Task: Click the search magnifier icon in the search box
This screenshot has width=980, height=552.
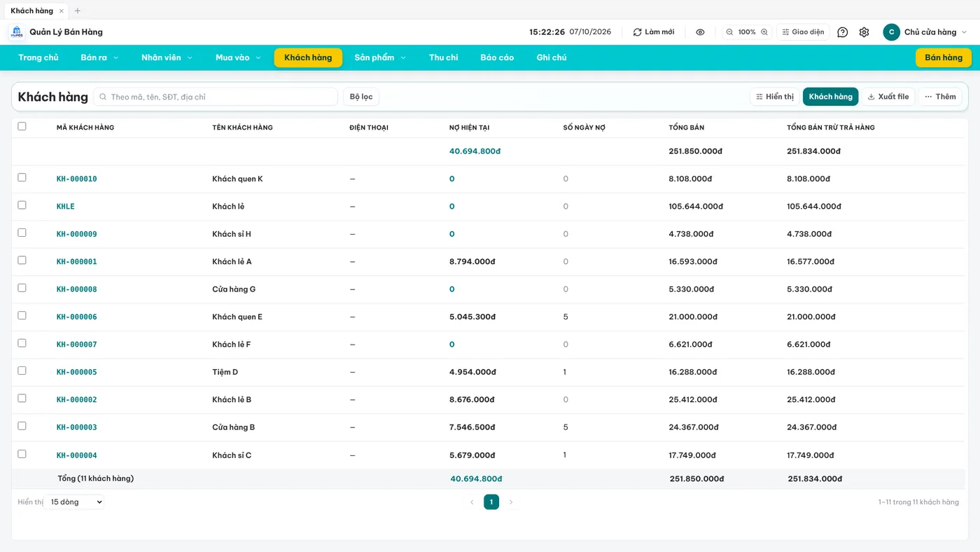Action: pos(103,97)
